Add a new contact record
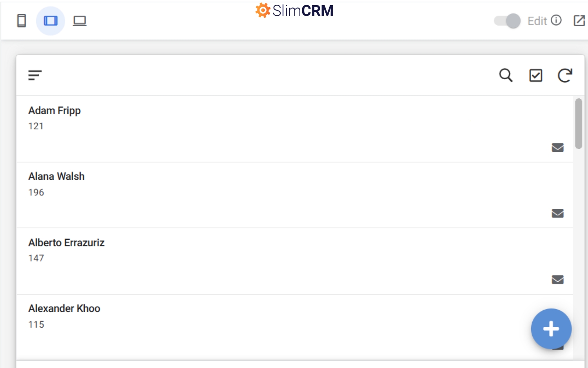588x368 pixels. coord(551,329)
